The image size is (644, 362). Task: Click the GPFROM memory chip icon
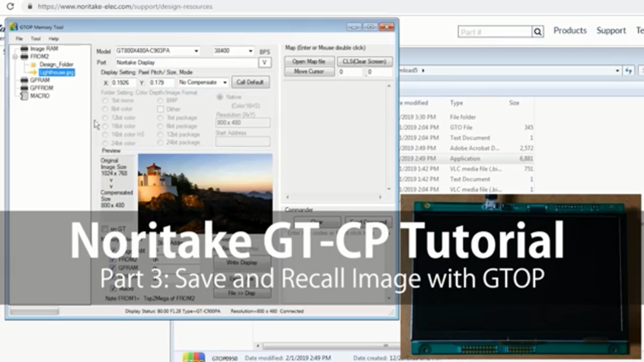point(24,88)
